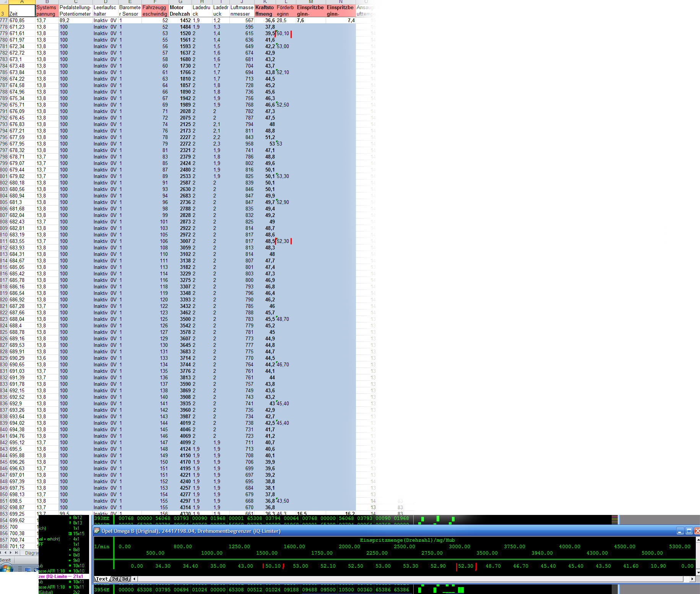
Task: Select the Zeit header cell
Action: 22,11
